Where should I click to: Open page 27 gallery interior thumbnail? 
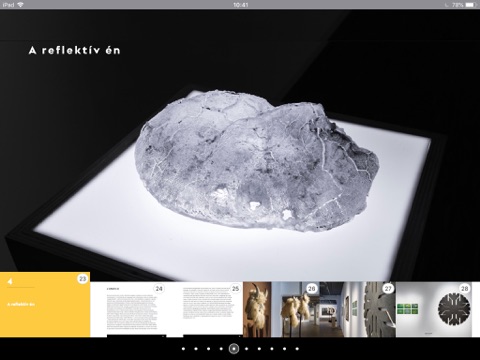[358, 310]
